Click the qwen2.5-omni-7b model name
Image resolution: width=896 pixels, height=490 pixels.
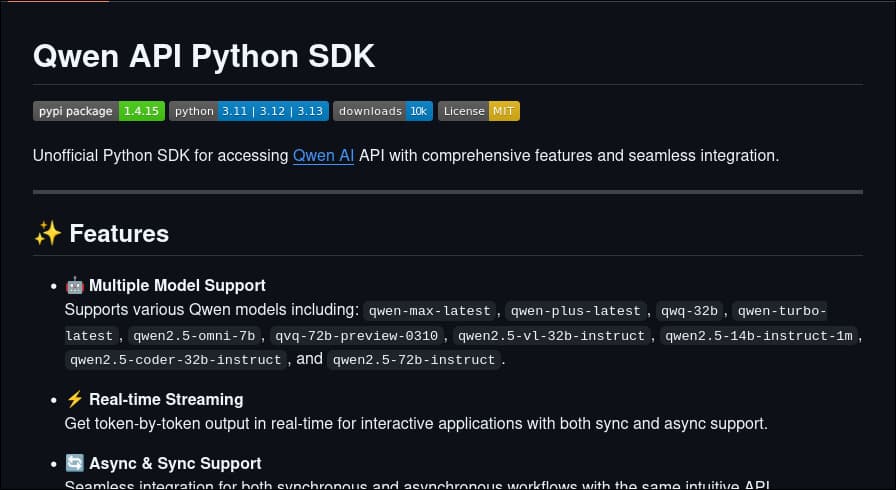point(194,335)
